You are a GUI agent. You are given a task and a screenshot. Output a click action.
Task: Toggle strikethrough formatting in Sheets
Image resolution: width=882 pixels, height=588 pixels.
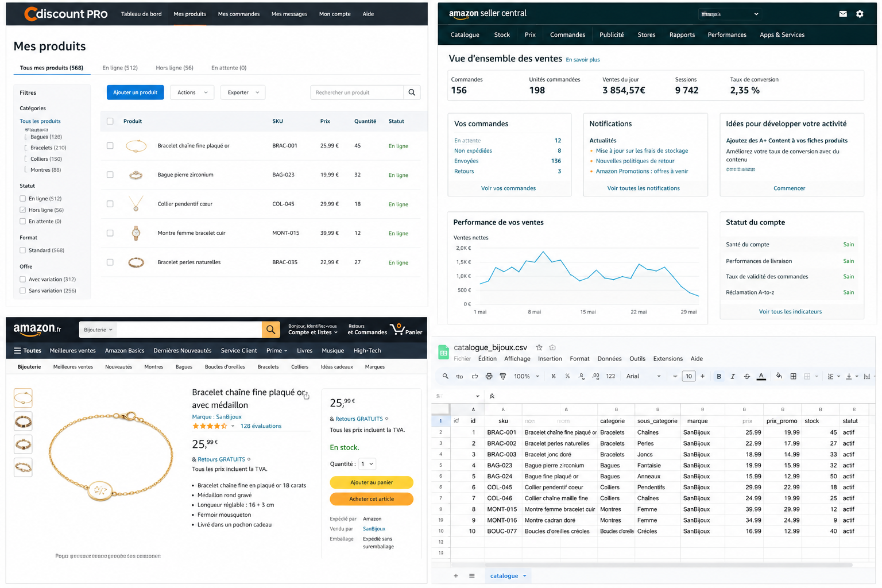747,376
